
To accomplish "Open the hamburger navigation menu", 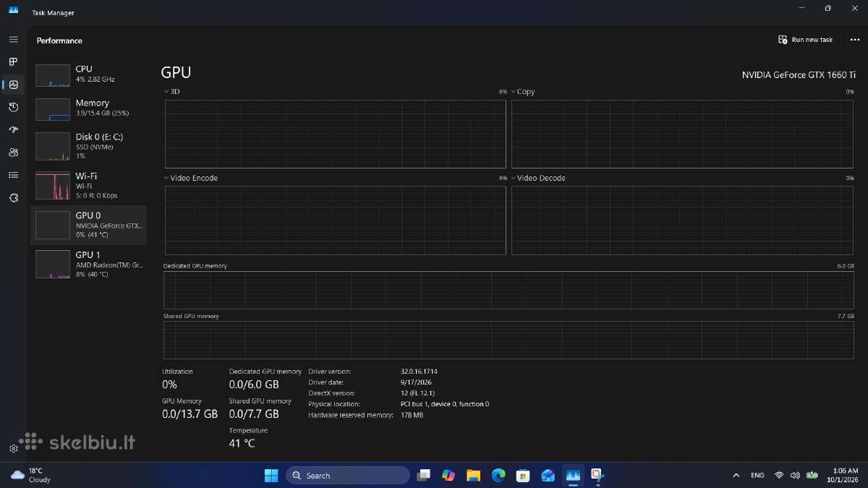I will (13, 39).
